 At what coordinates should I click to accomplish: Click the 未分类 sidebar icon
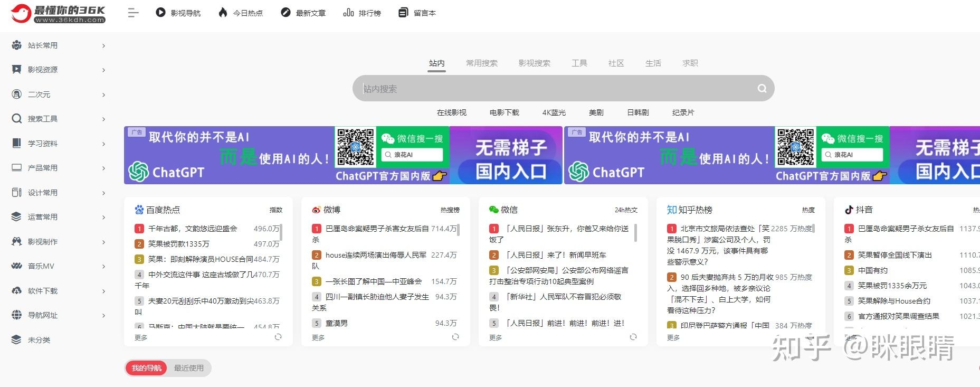17,340
